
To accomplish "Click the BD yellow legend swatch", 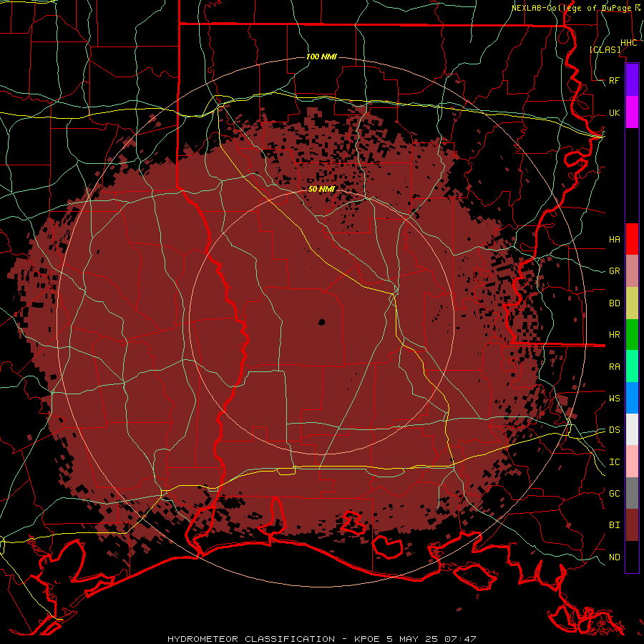I will [x=632, y=303].
